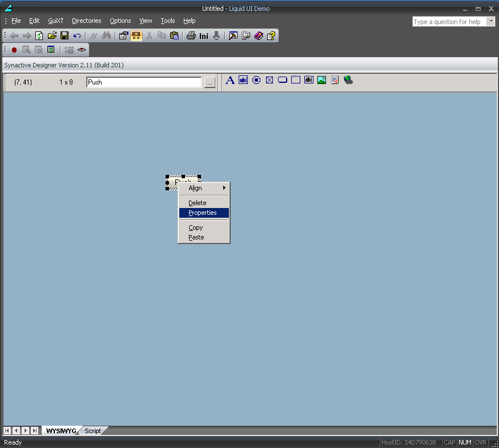Open the help question dropdown arrow
Screen dimensions: 499x448
pos(491,22)
